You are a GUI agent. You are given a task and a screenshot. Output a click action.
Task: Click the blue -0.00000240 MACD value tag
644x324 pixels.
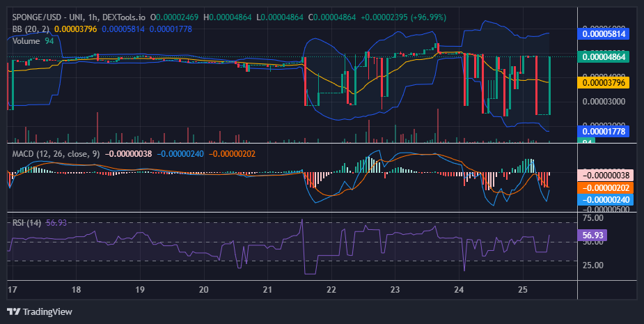606,200
